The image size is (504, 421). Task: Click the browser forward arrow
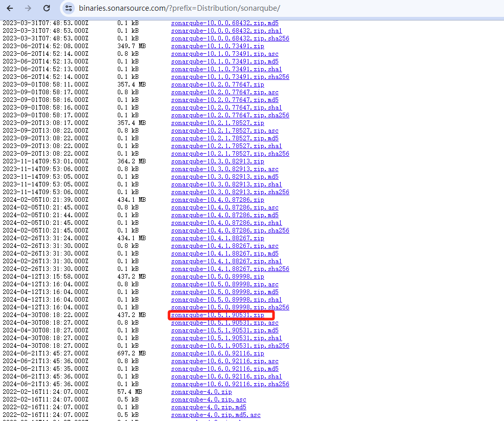pos(28,8)
